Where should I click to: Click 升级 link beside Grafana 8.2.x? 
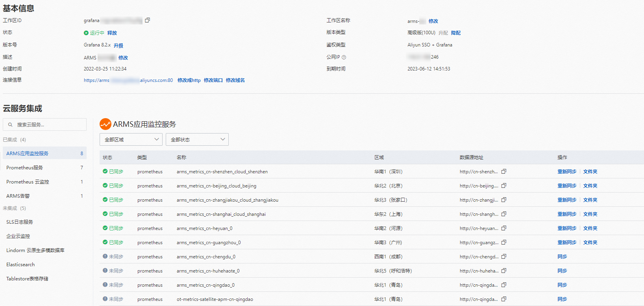pyautogui.click(x=118, y=45)
